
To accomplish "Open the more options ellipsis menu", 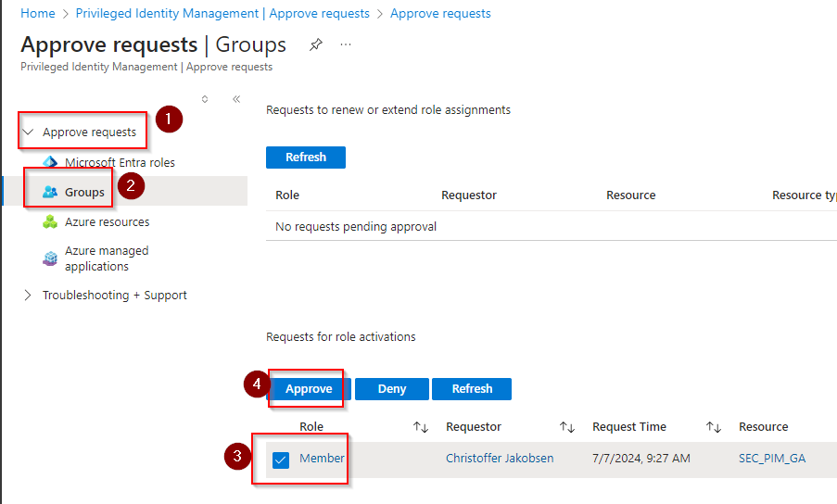I will 346,44.
